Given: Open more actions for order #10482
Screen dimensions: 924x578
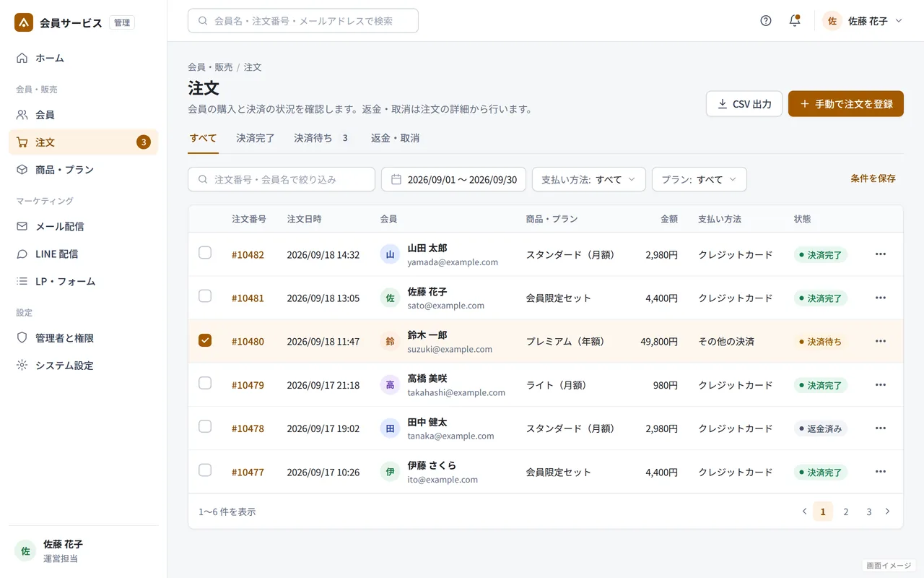Looking at the screenshot, I should (x=880, y=254).
